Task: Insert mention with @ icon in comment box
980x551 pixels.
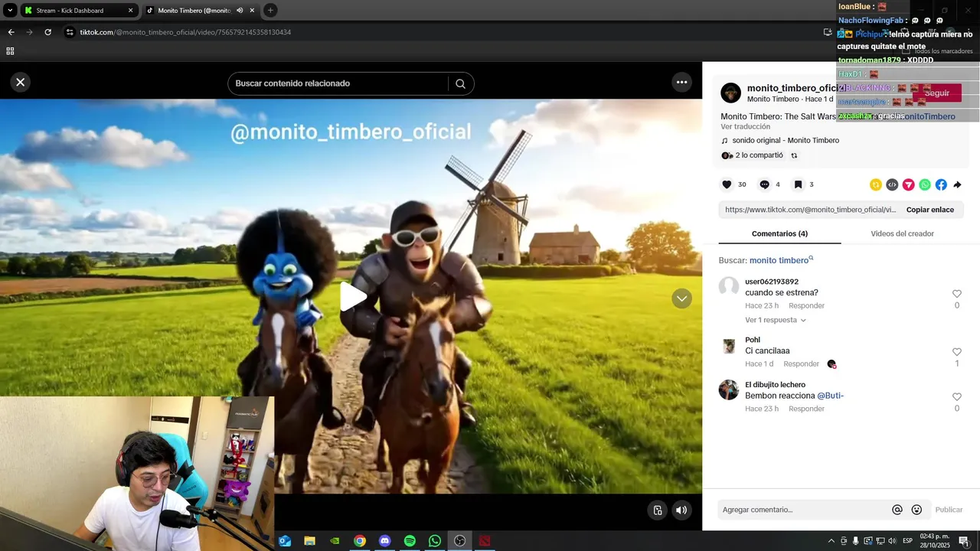Action: 897,510
